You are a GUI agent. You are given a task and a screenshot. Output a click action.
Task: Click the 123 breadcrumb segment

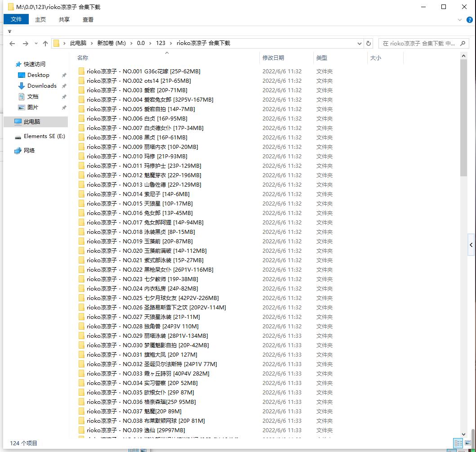click(160, 43)
